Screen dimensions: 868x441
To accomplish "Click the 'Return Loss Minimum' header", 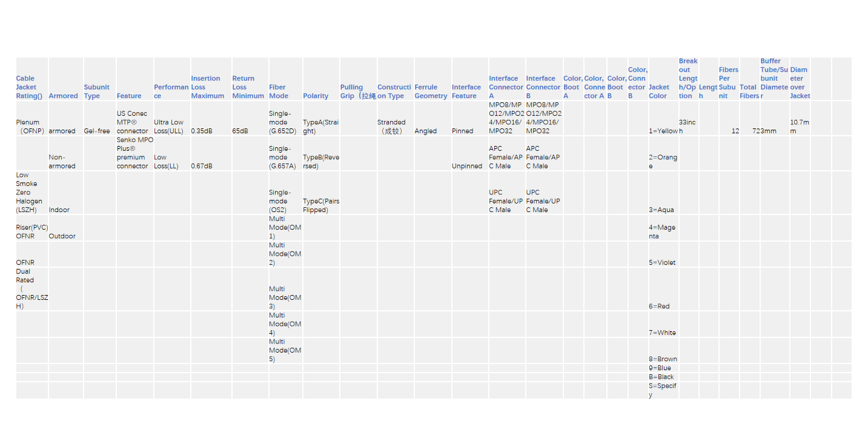I will click(250, 79).
